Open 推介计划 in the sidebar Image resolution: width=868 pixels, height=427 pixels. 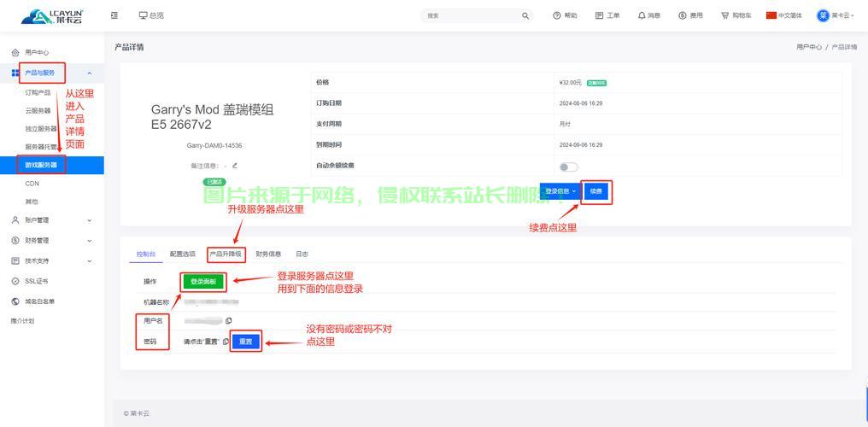(23, 321)
